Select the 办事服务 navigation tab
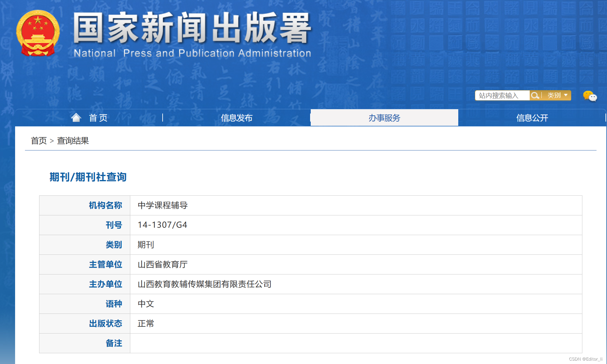This screenshot has width=607, height=364. click(x=384, y=118)
